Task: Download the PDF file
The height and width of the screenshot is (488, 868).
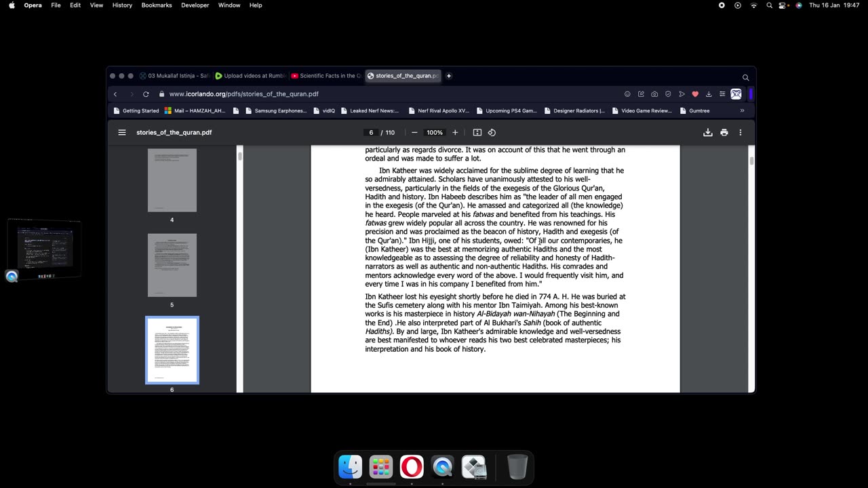Action: 708,132
